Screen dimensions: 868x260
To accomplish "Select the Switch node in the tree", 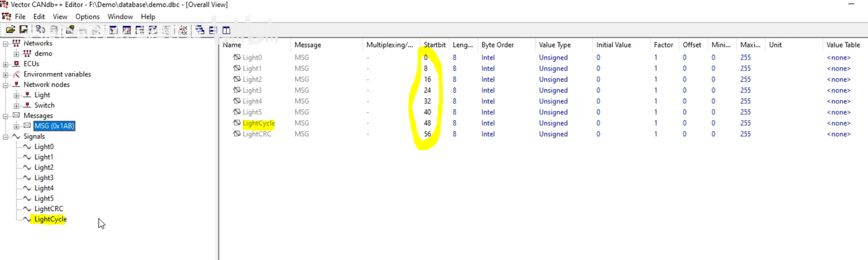I will pos(44,105).
